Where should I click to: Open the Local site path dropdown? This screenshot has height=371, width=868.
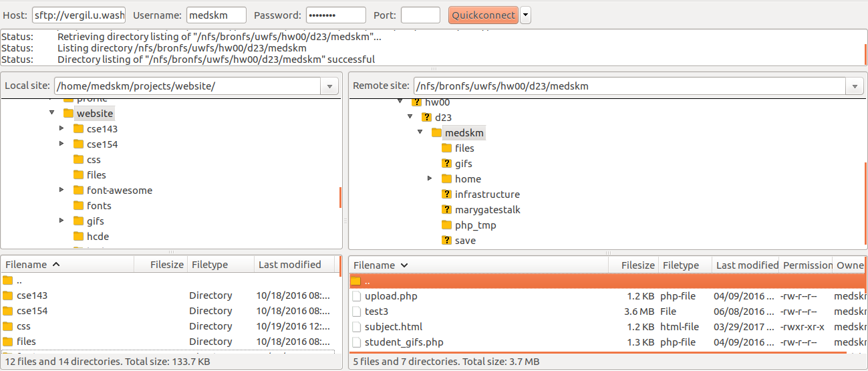coord(329,86)
